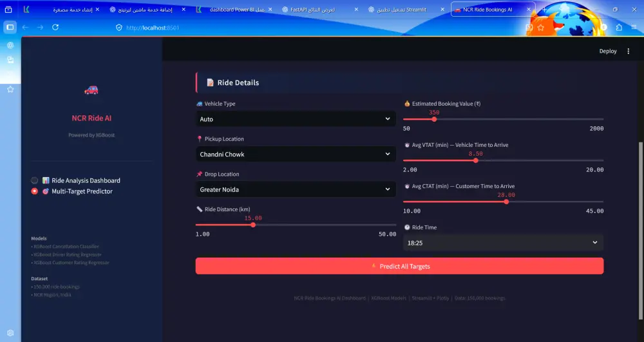This screenshot has height=342, width=644.
Task: Close the FastAPI لعرض النتائج tab
Action: click(356, 10)
